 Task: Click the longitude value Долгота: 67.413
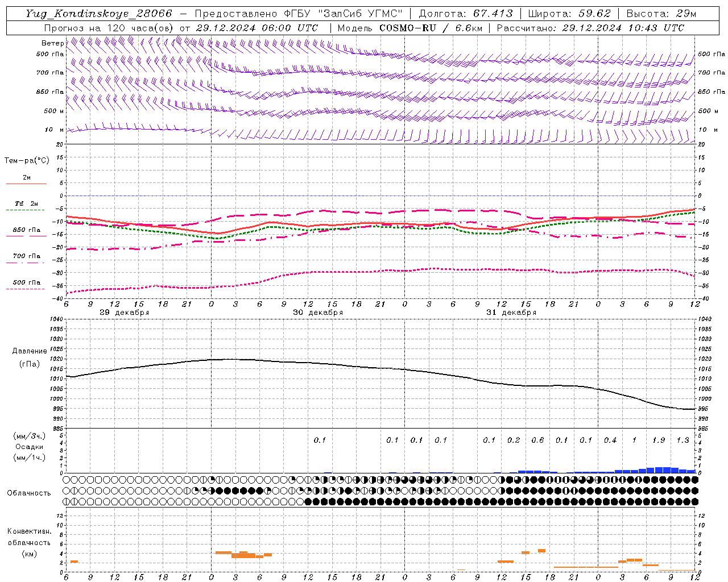466,14
